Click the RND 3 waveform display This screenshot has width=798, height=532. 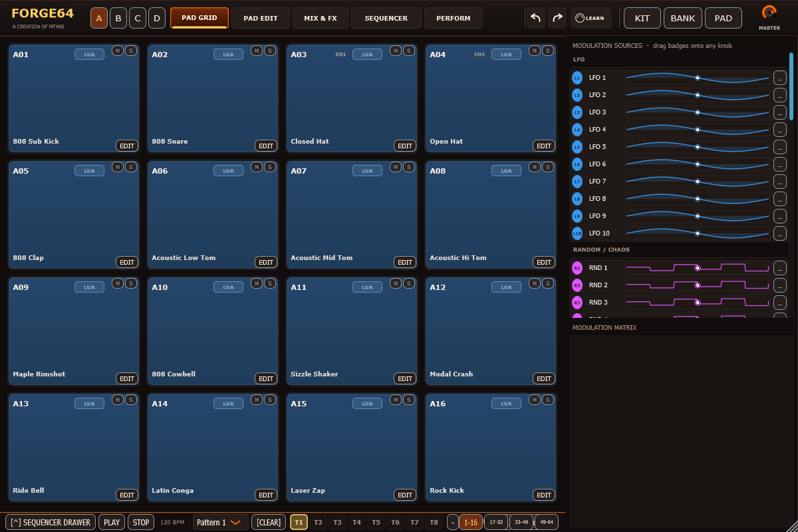[x=698, y=303]
